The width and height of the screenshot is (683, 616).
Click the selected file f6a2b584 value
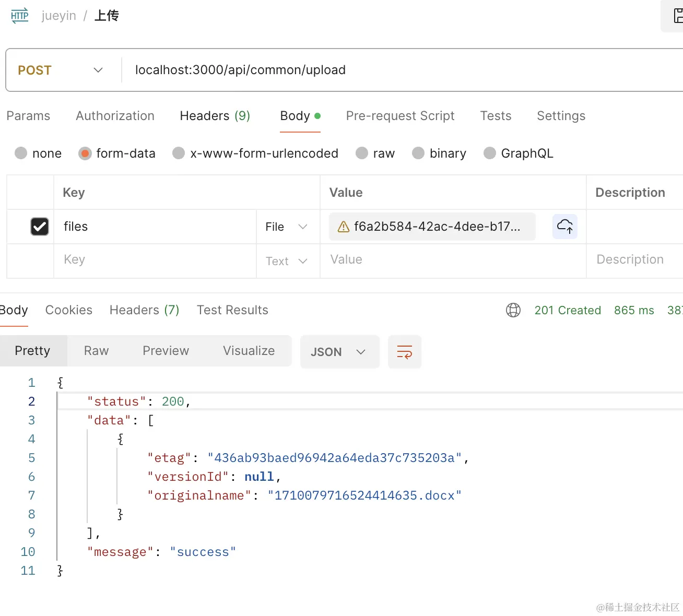(x=432, y=227)
